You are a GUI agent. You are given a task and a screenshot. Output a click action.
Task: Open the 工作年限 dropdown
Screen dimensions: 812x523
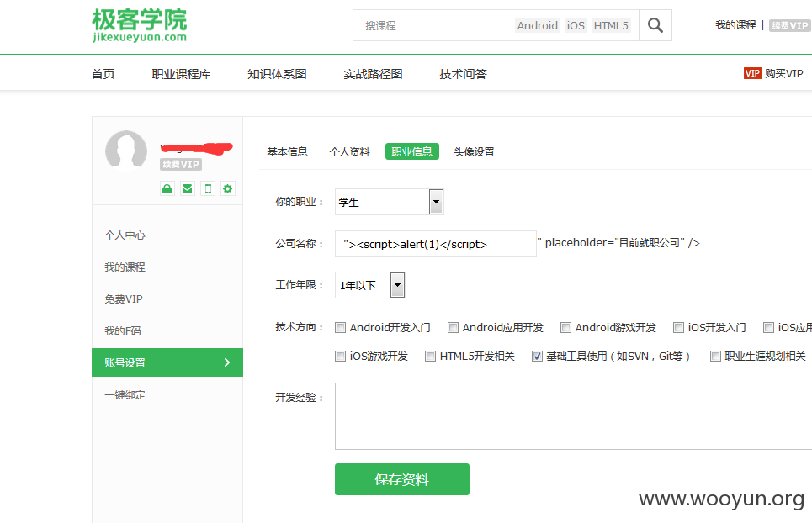click(x=369, y=285)
